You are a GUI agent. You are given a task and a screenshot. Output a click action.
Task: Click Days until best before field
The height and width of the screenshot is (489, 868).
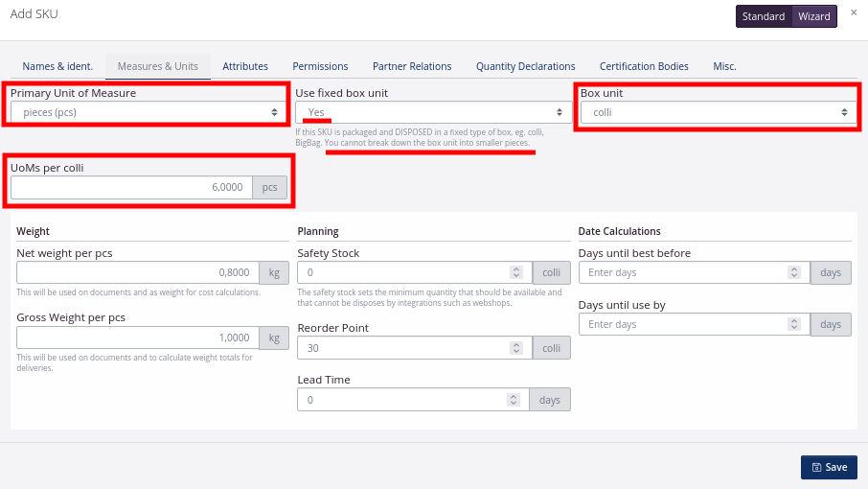pyautogui.click(x=685, y=272)
